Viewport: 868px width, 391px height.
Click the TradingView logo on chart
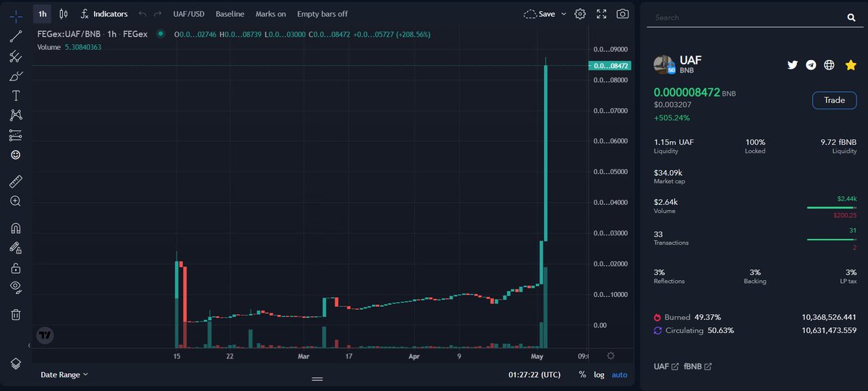(46, 335)
